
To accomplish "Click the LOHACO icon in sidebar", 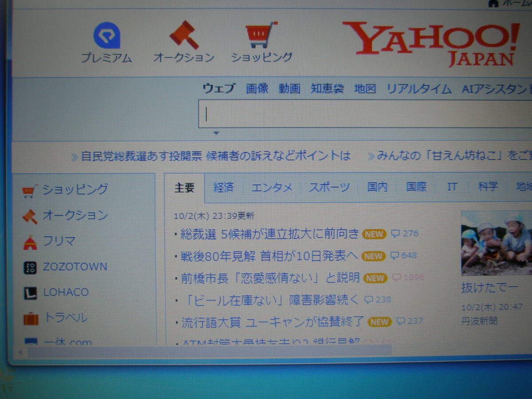I will (30, 293).
